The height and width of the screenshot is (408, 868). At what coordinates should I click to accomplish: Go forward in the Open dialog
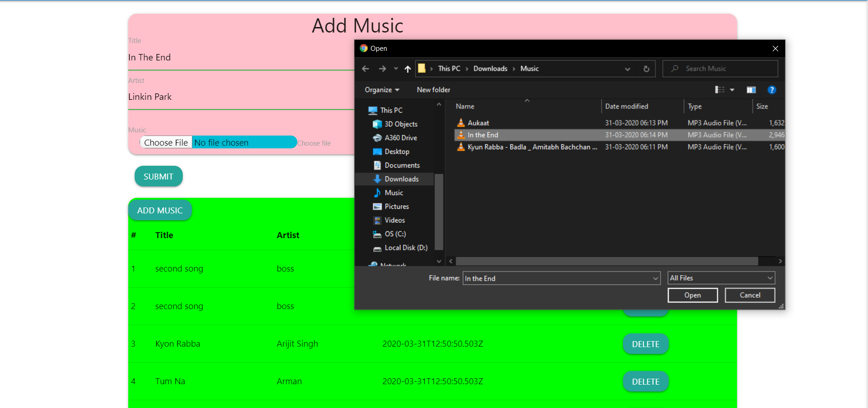click(x=382, y=69)
